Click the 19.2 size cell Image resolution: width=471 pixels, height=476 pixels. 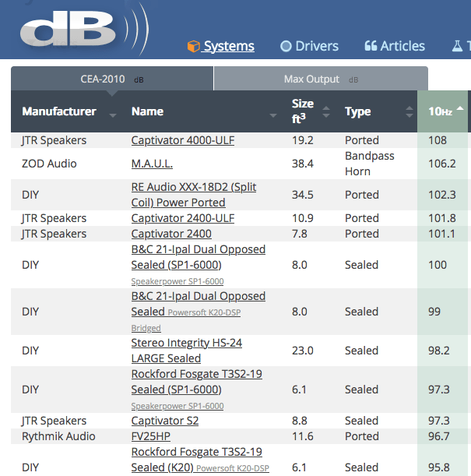(302, 140)
